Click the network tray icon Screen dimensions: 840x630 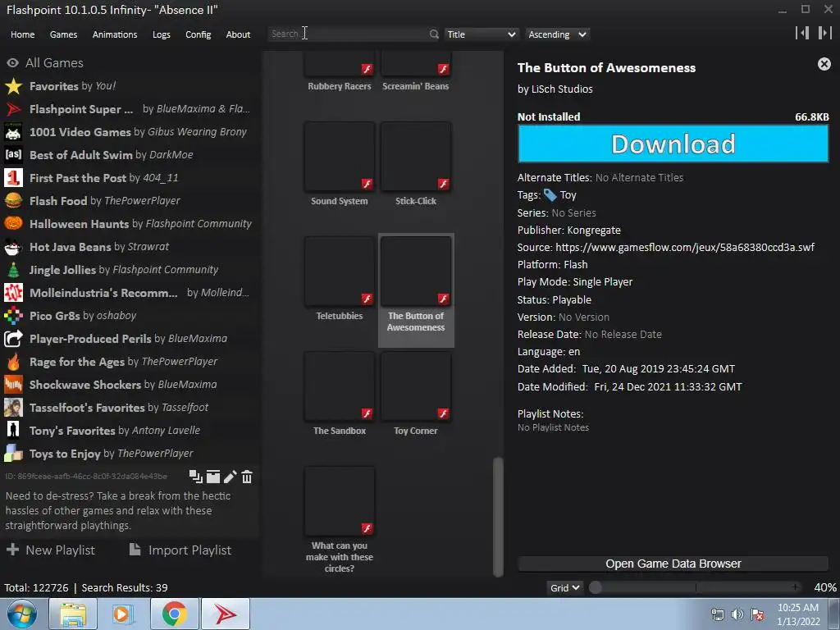717,614
